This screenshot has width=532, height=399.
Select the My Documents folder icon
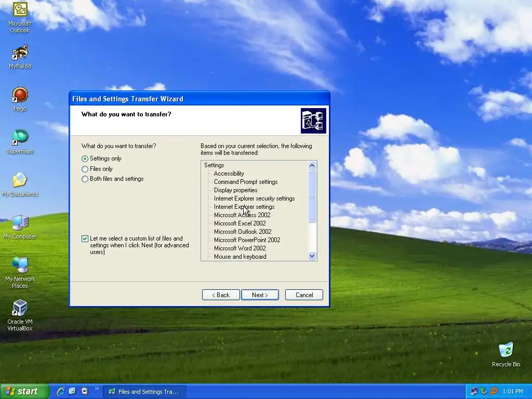pos(20,184)
